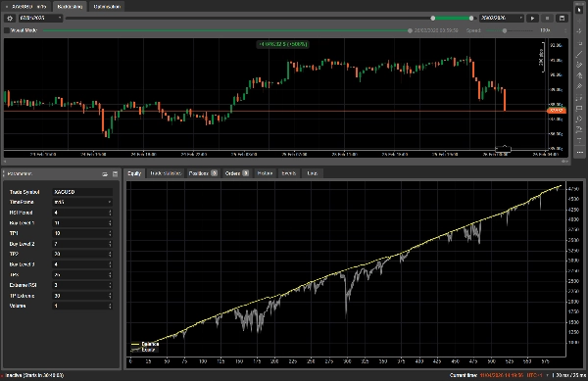Screen dimensions: 588x381
Task: Open the Equity tab
Action: click(134, 173)
